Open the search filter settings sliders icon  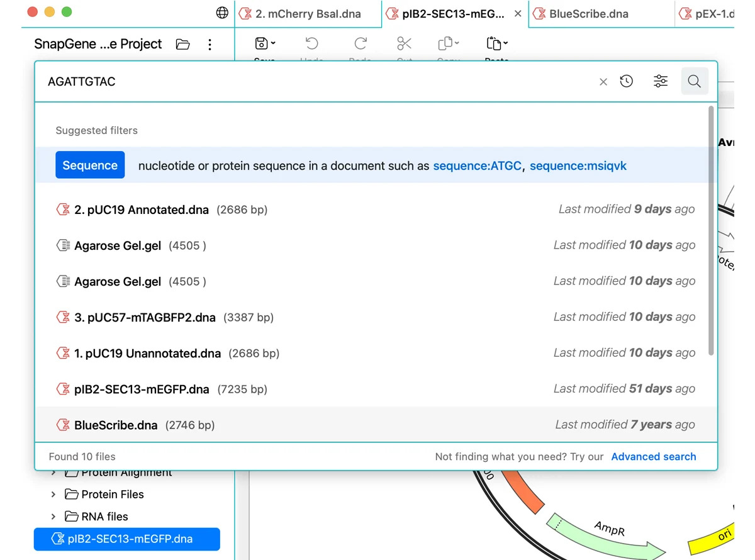pyautogui.click(x=661, y=81)
